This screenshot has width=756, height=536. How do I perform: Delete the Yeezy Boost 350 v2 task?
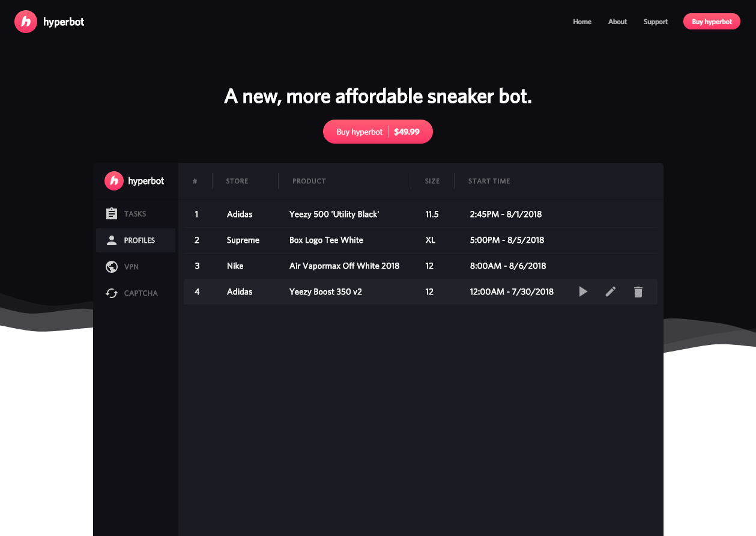[638, 292]
